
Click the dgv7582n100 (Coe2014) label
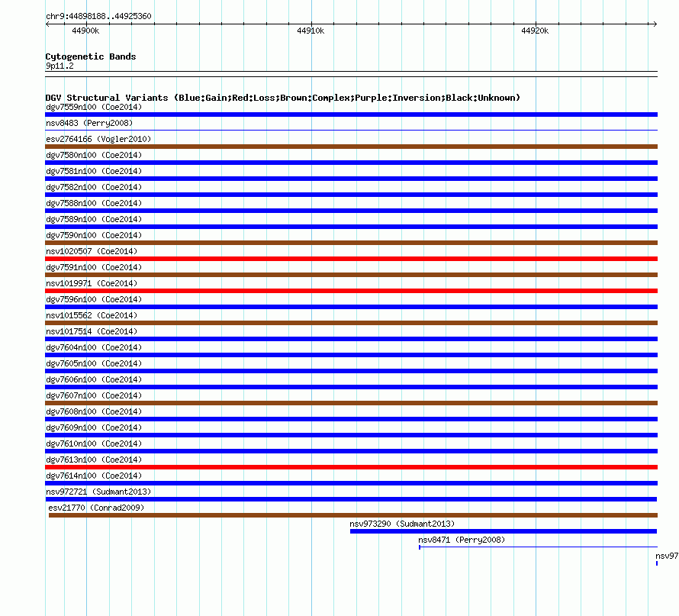point(94,187)
